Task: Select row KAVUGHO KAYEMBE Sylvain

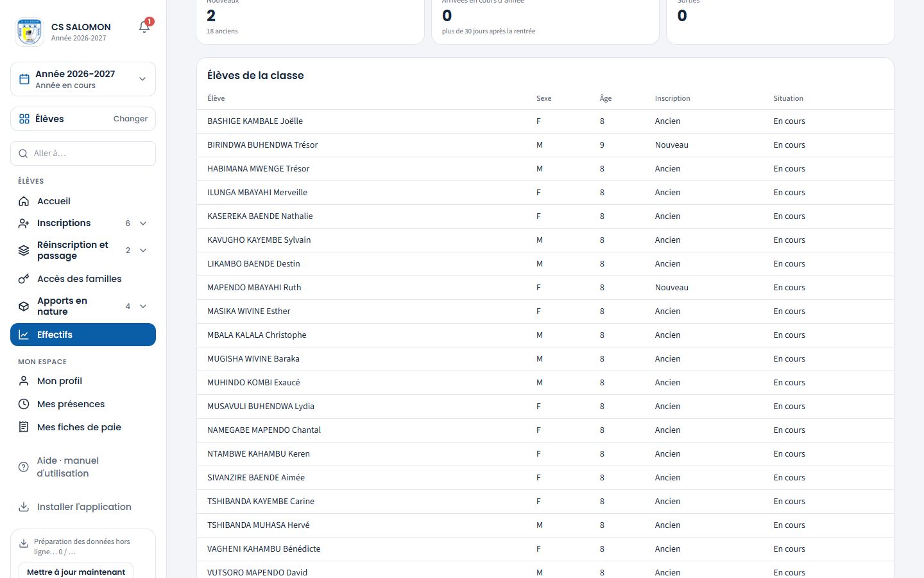Action: 545,240
